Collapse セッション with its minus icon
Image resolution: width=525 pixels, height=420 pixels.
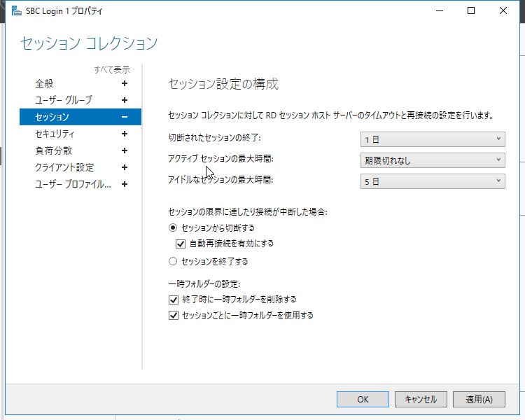coord(125,117)
